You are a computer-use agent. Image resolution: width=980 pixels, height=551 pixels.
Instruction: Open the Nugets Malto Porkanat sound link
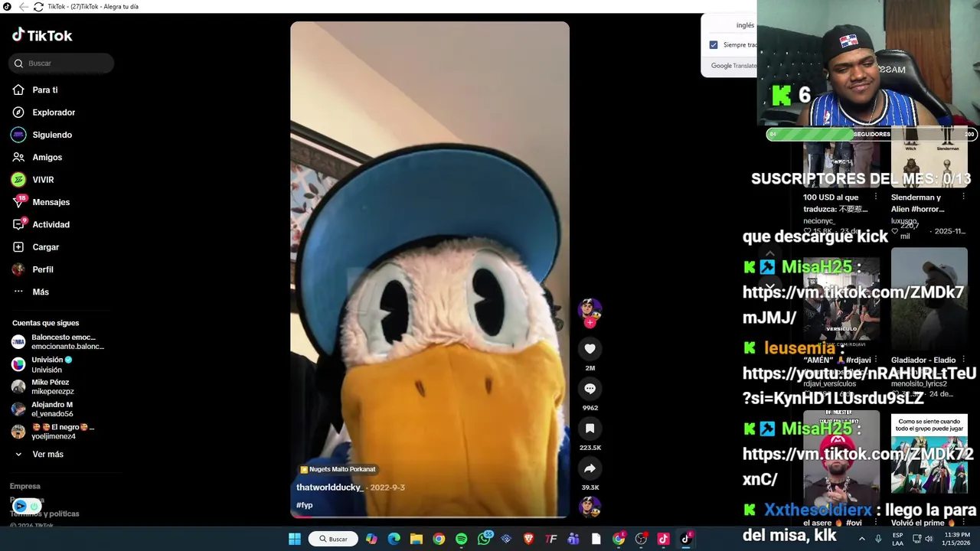click(338, 469)
